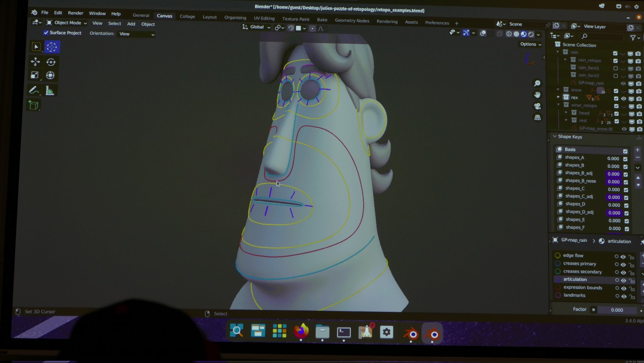Click the outliner search field
The image size is (644, 363).
click(602, 37)
